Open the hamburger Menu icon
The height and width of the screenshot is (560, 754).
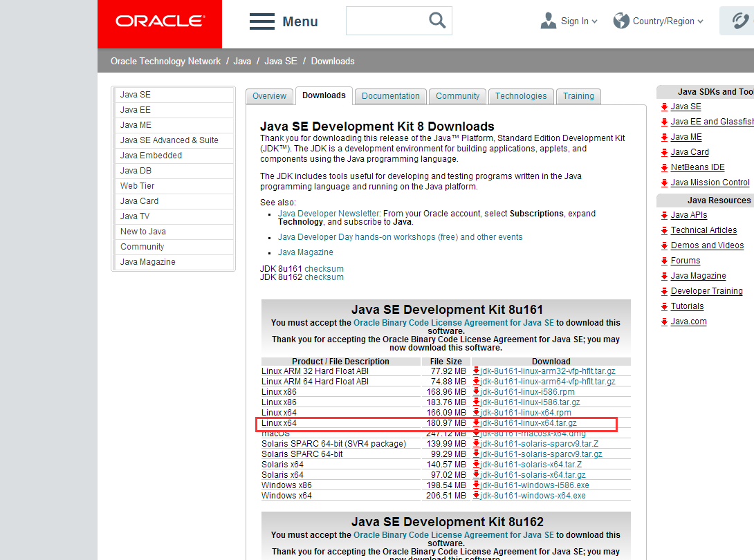click(262, 21)
